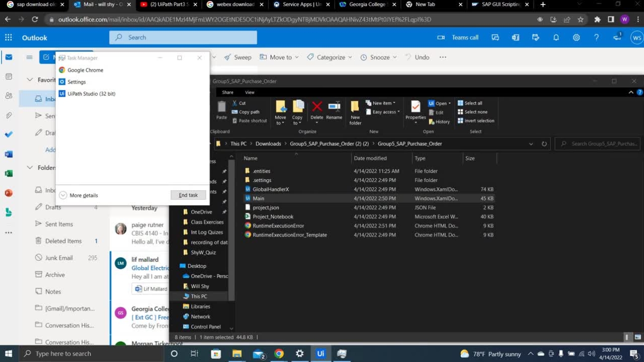Click Cut in File Explorer ribbon
This screenshot has width=644, height=362.
(239, 103)
